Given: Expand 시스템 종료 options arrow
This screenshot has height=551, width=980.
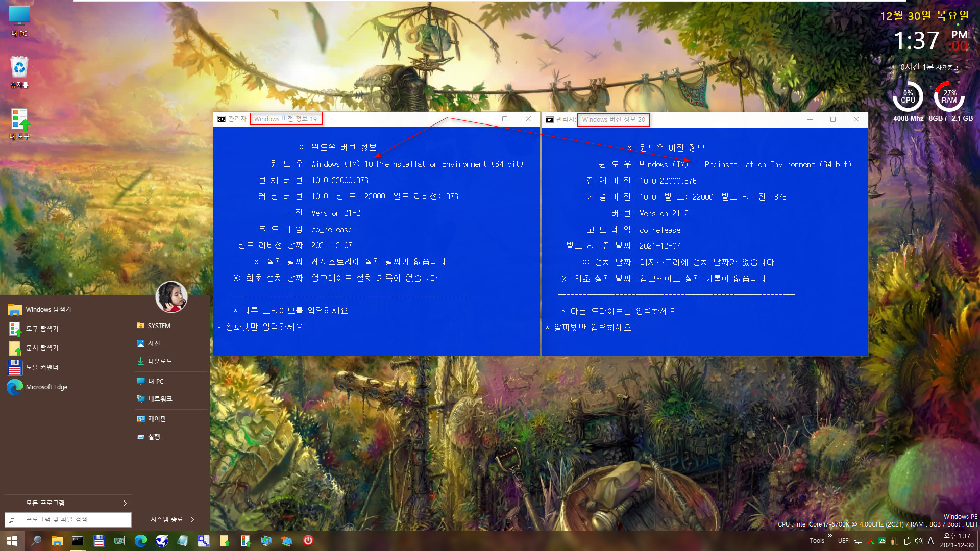Looking at the screenshot, I should tap(192, 520).
